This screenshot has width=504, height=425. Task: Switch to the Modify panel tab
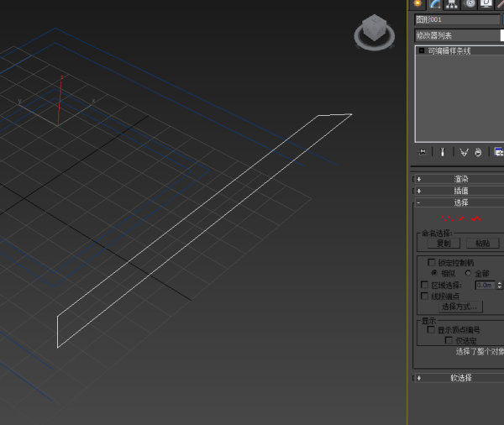click(435, 4)
